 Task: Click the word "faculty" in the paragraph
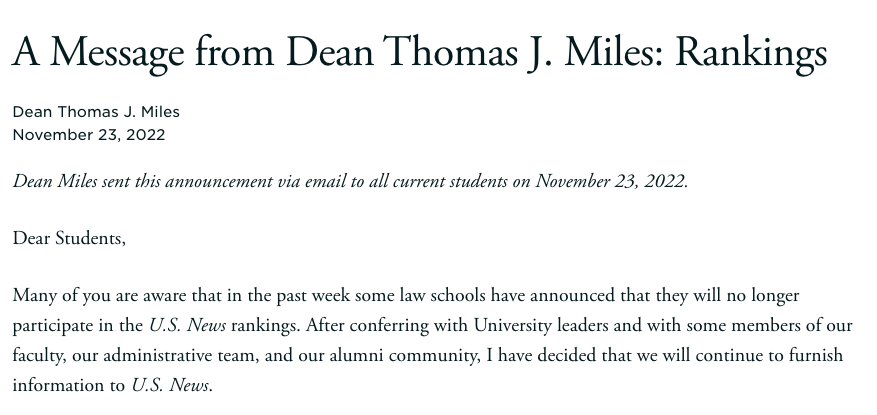[x=41, y=356]
